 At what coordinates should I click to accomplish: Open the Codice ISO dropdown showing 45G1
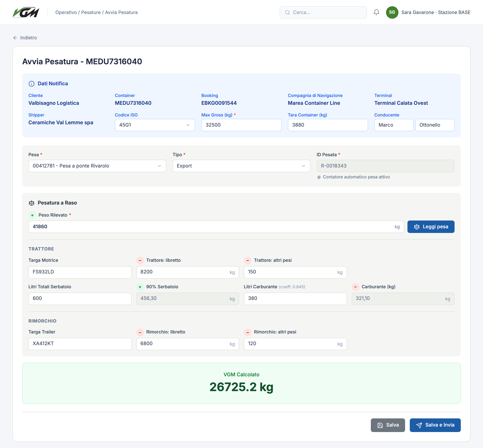point(155,125)
